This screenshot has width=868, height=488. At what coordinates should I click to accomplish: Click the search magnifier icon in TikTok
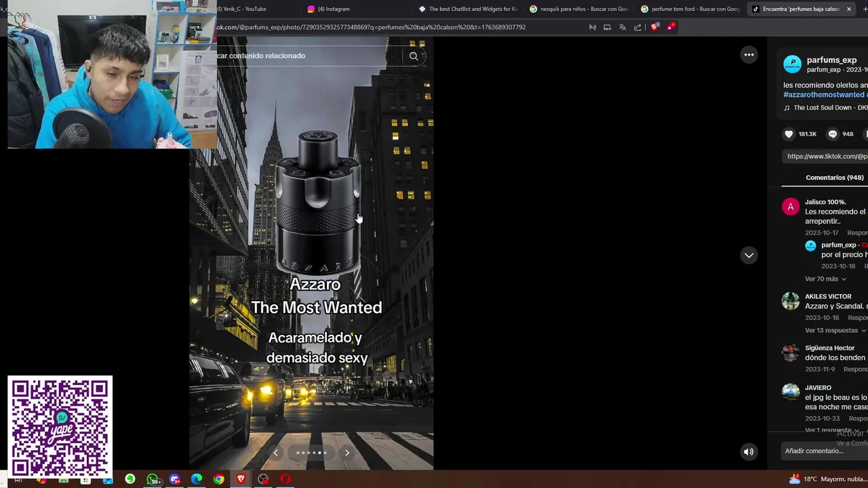[414, 56]
